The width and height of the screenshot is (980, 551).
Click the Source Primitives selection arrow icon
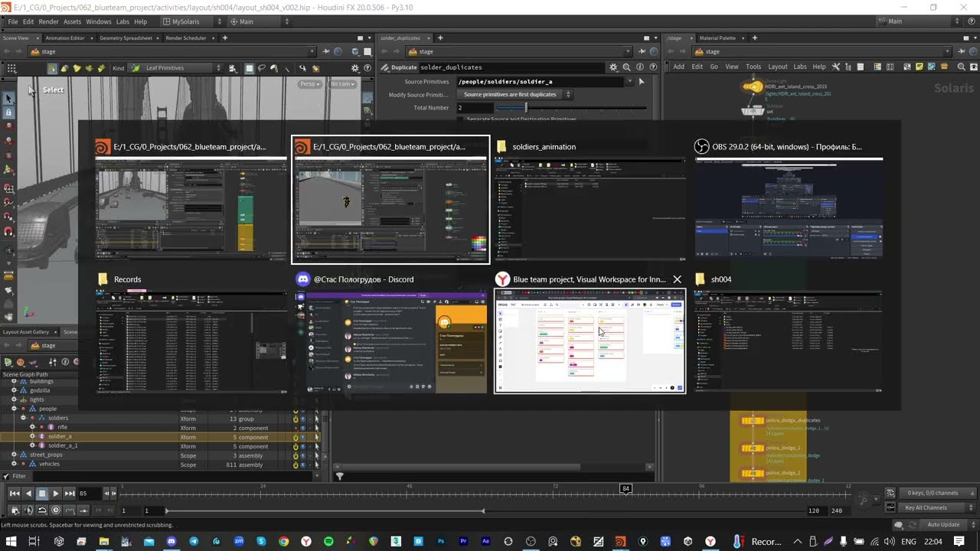click(x=642, y=81)
